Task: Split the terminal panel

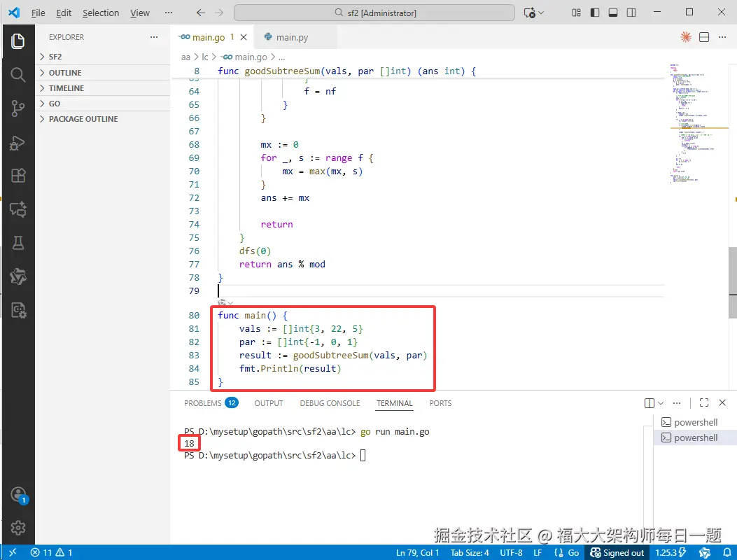Action: pyautogui.click(x=649, y=403)
